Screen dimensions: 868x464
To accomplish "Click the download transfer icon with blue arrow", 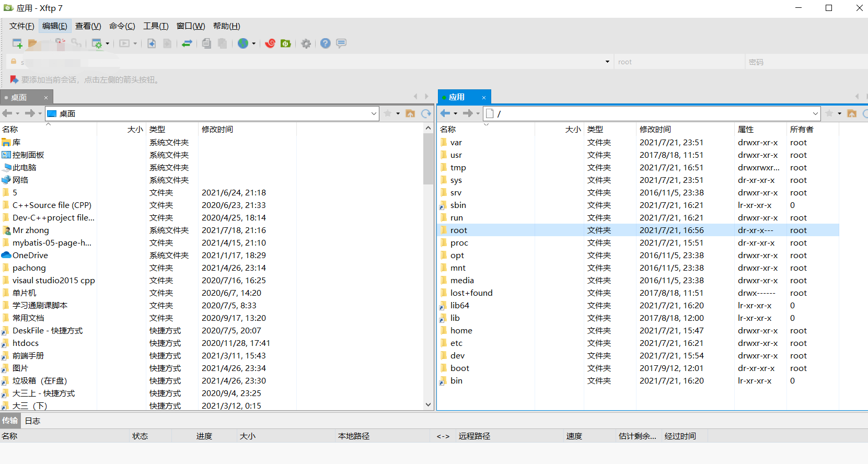I will click(x=152, y=43).
